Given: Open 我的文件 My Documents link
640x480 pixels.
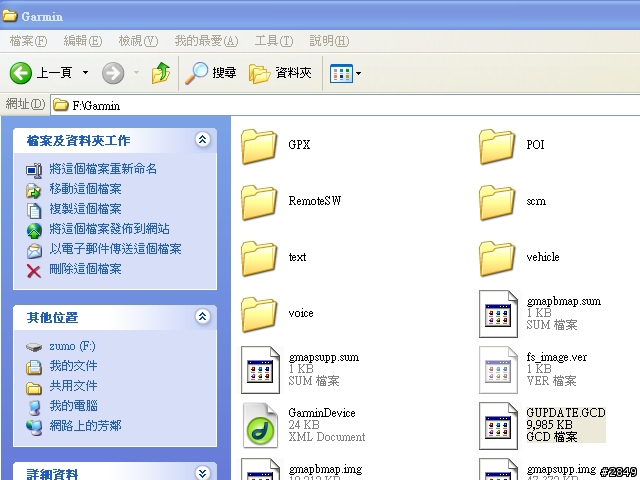Looking at the screenshot, I should 73,366.
